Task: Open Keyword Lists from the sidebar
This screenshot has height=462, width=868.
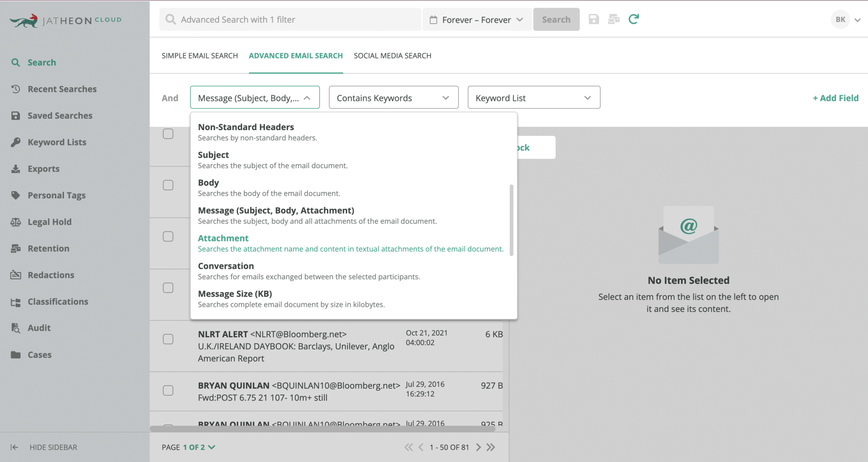Action: pyautogui.click(x=57, y=142)
